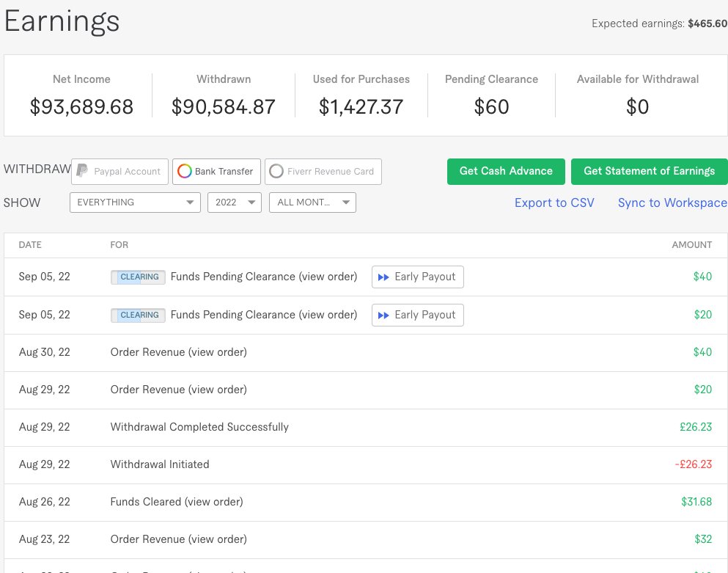
Task: Open view order on Aug 30 Order Revenue
Action: (x=217, y=352)
